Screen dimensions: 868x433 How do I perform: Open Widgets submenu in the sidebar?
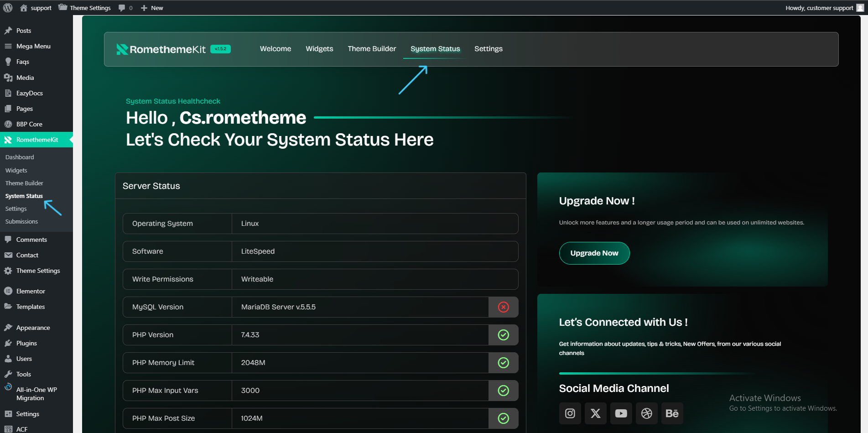[x=16, y=170]
